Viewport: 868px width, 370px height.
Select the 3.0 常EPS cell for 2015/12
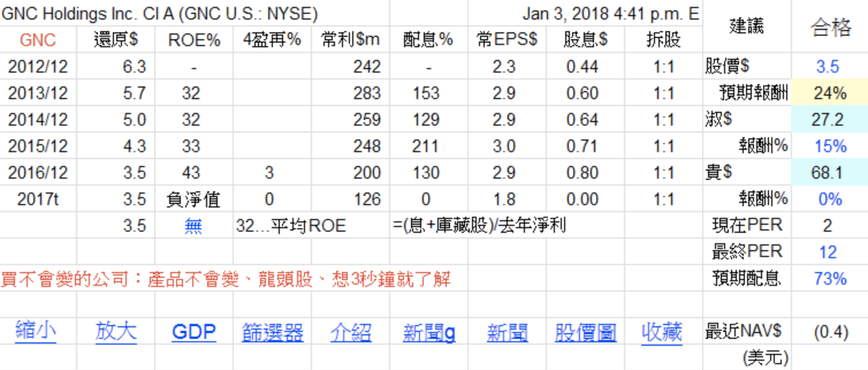[507, 146]
